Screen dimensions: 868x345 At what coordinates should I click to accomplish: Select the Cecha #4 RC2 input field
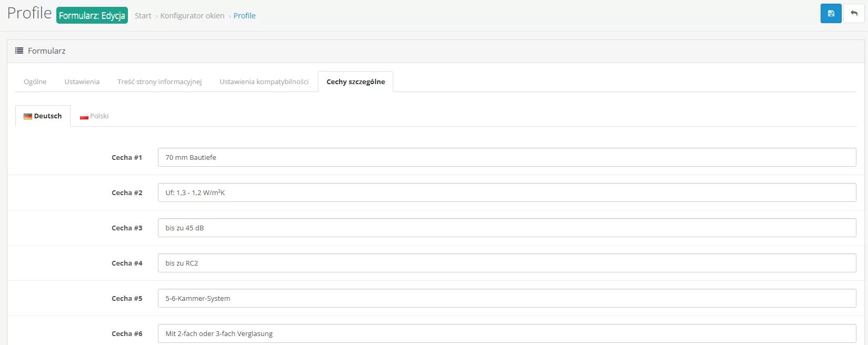click(x=506, y=263)
